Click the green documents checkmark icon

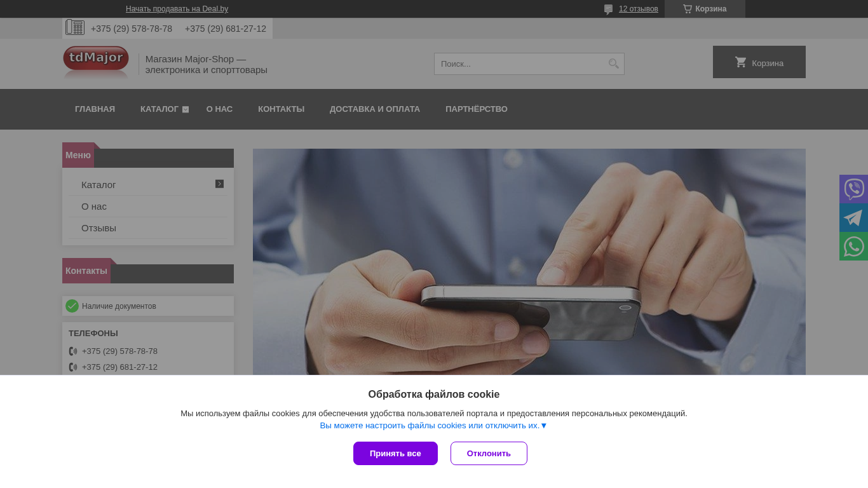(x=72, y=306)
